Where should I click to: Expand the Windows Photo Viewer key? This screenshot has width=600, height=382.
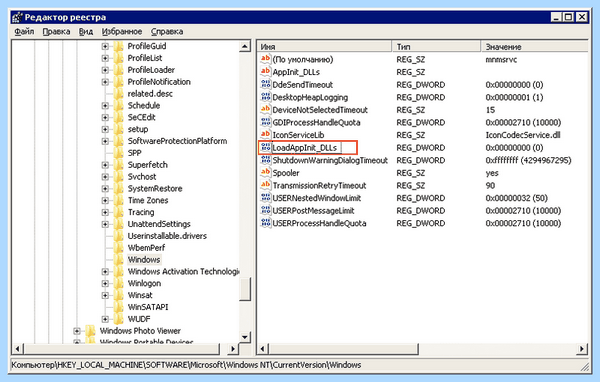pyautogui.click(x=77, y=331)
